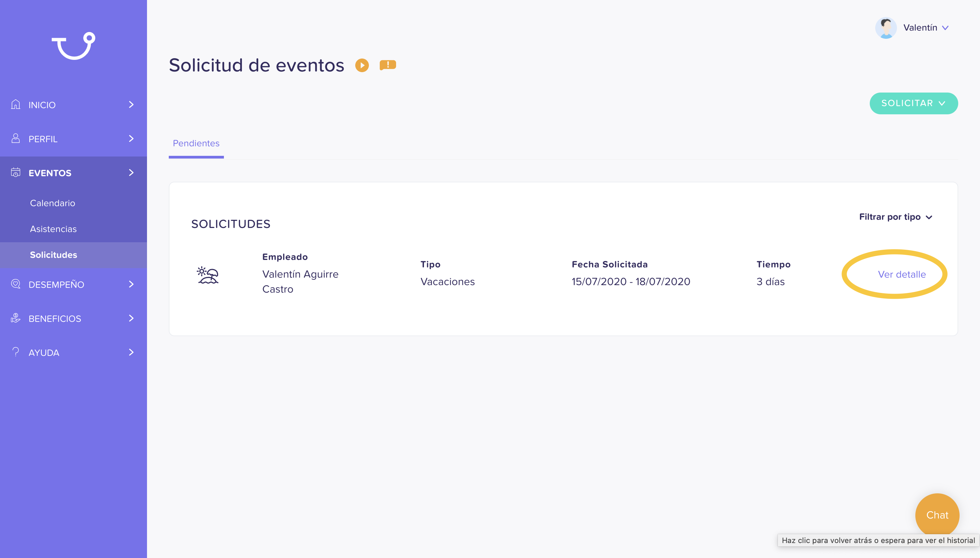Open the INICIO menu item

click(73, 105)
